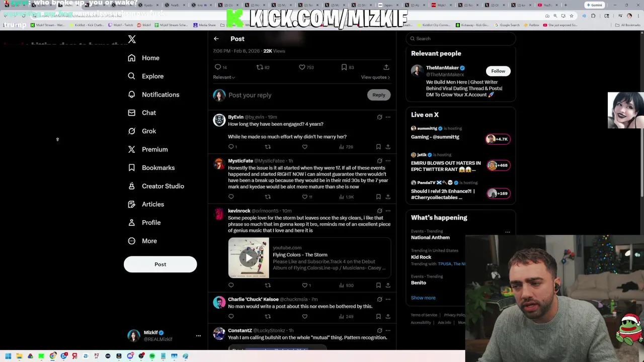Click the Reply button
This screenshot has height=362, width=644.
[x=379, y=95]
